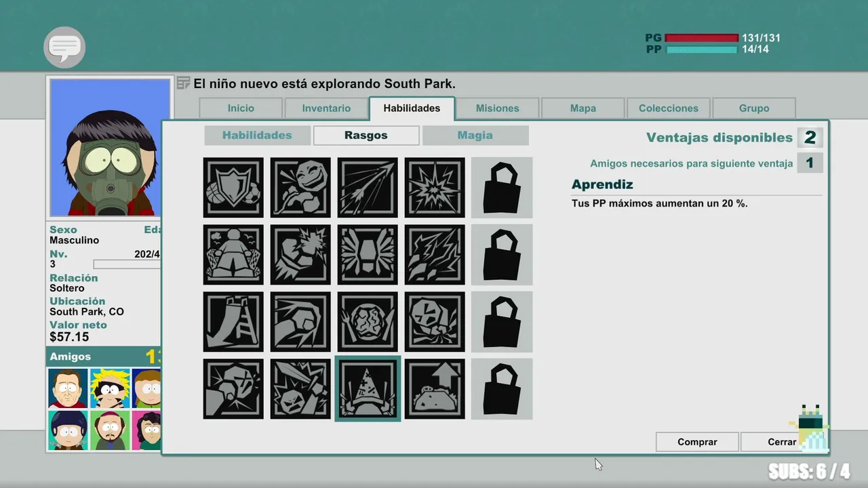Select the plate with fork and knife perk
This screenshot has width=868, height=488.
pyautogui.click(x=368, y=322)
